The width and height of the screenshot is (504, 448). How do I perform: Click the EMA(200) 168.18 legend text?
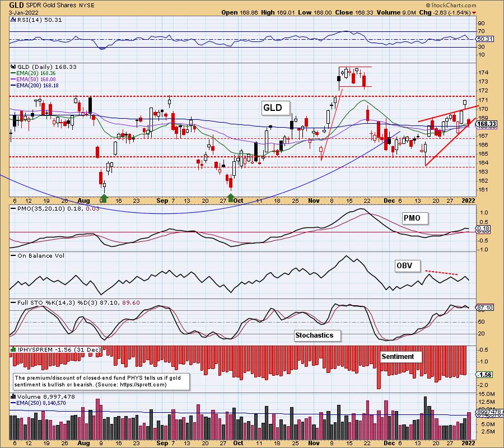(38, 86)
